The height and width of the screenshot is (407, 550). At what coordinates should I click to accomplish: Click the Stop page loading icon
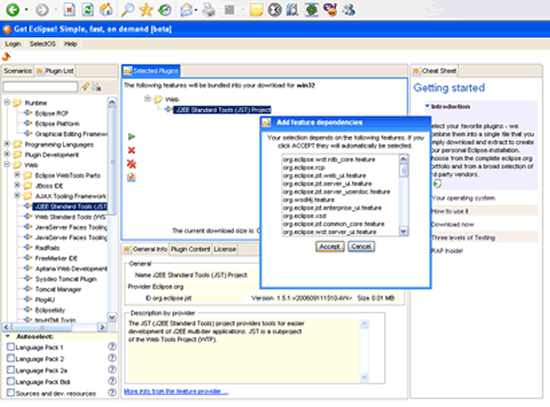pos(69,9)
